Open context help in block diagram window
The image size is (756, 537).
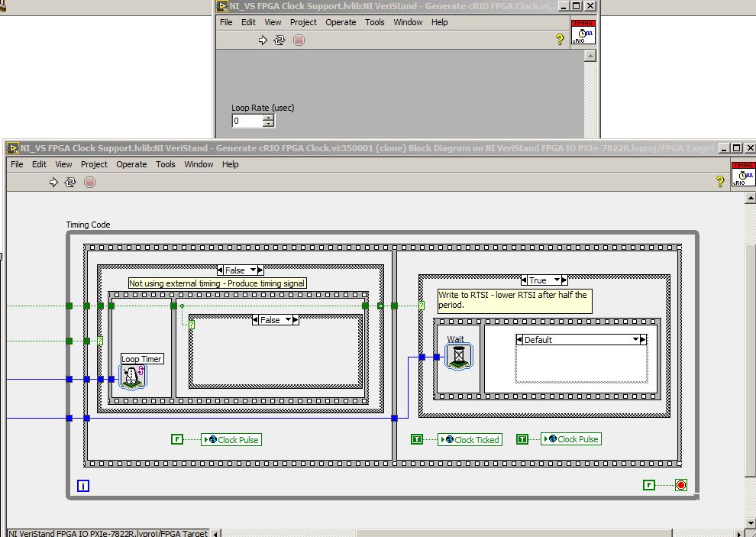click(x=720, y=181)
